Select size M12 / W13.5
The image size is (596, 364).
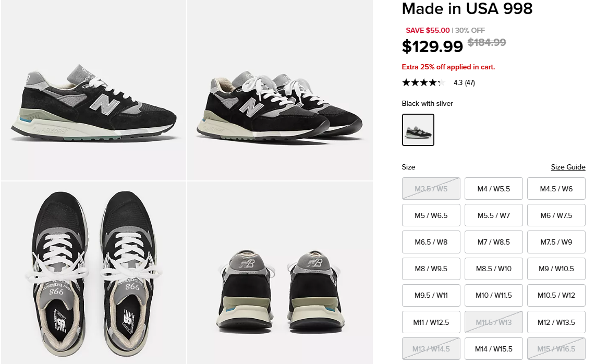pyautogui.click(x=556, y=322)
